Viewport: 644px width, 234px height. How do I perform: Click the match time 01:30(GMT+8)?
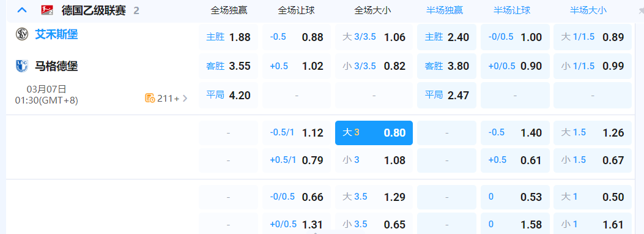(46, 100)
